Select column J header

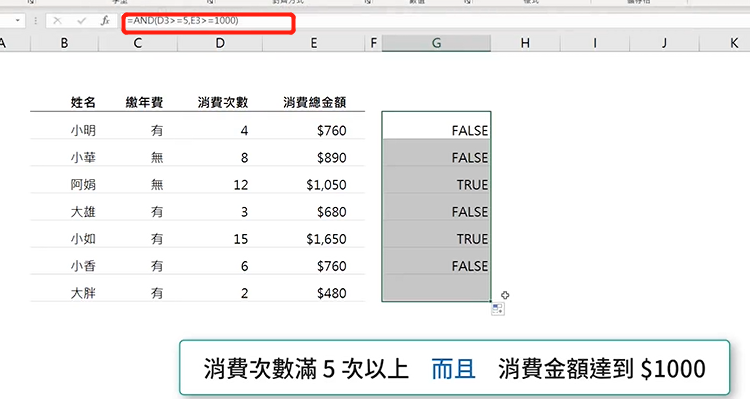pos(664,44)
